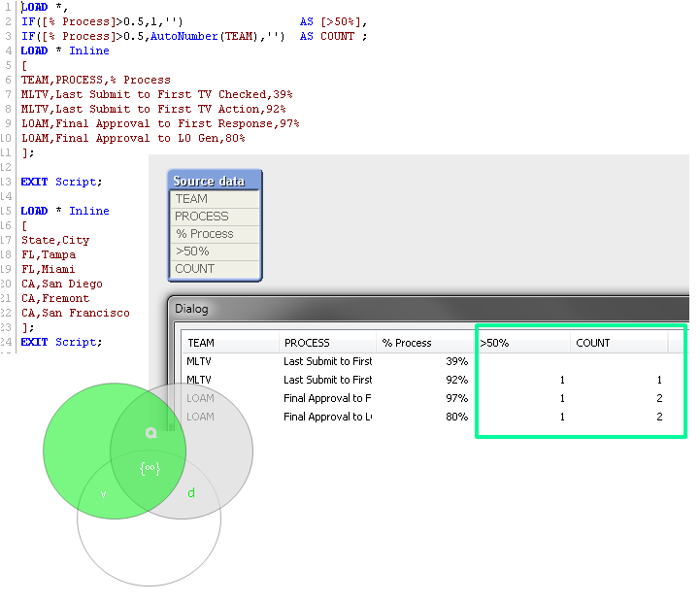Viewport: 700px width, 603px height.
Task: Select the % Process field in Source data
Action: [215, 234]
